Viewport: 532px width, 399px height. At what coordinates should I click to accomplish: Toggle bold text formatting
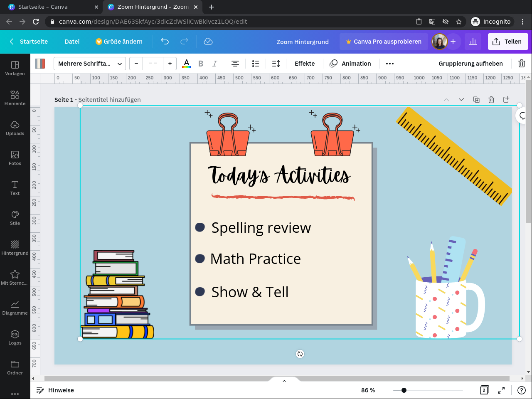point(201,64)
